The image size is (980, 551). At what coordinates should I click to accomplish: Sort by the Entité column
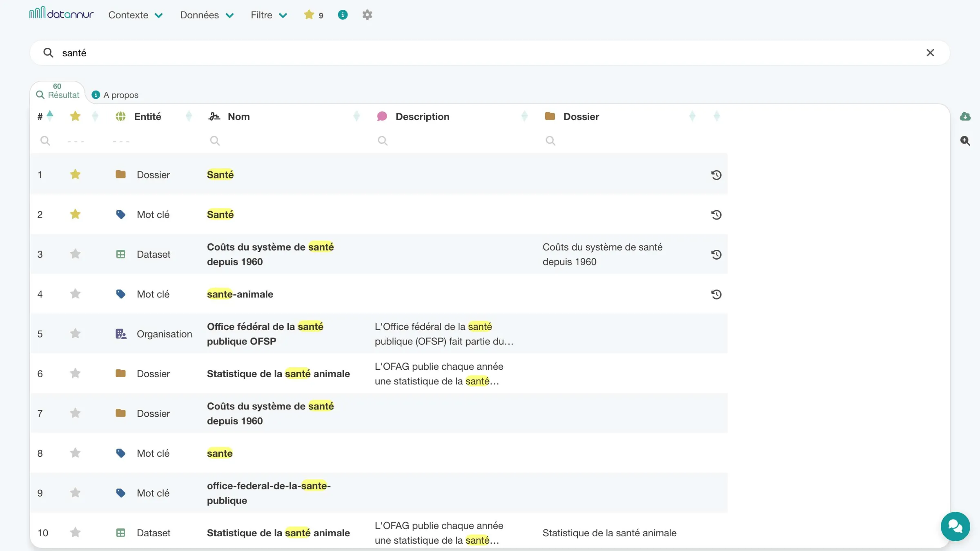pos(189,116)
